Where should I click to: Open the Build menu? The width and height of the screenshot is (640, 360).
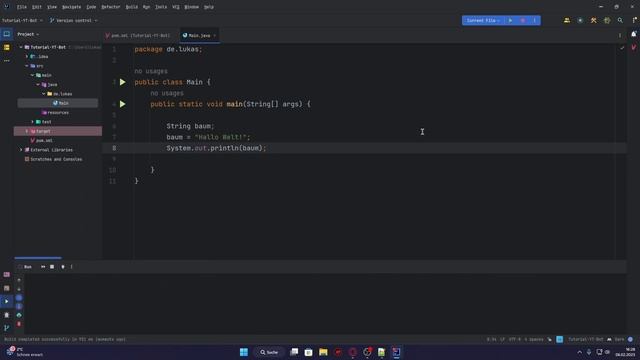pyautogui.click(x=131, y=7)
